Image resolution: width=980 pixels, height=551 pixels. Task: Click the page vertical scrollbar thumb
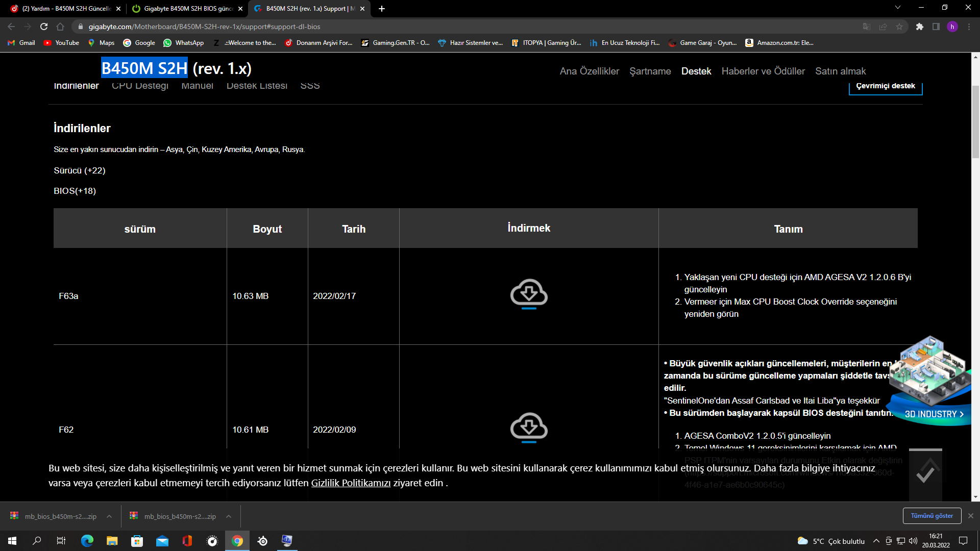coord(975,122)
